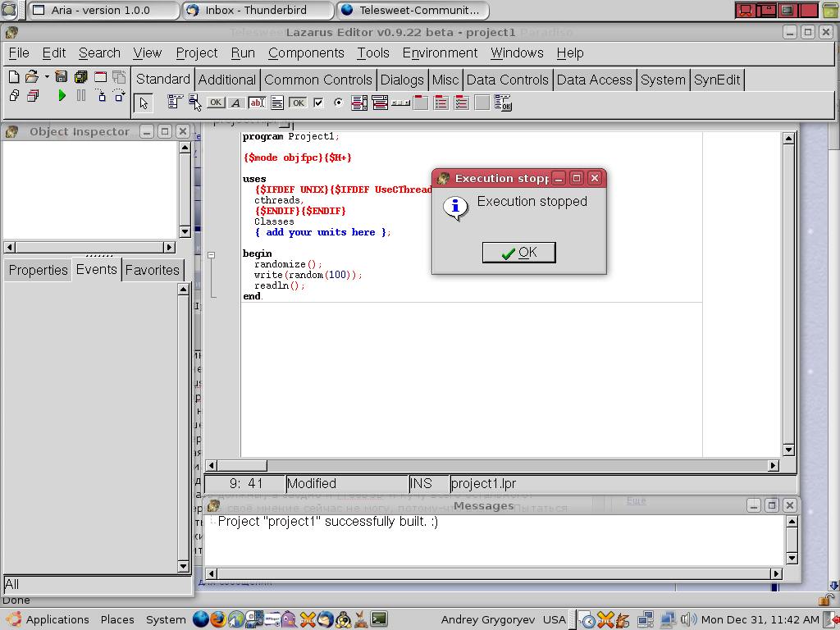Screen dimensions: 840x630
Task: Select the TMemo component icon
Action: [x=277, y=103]
